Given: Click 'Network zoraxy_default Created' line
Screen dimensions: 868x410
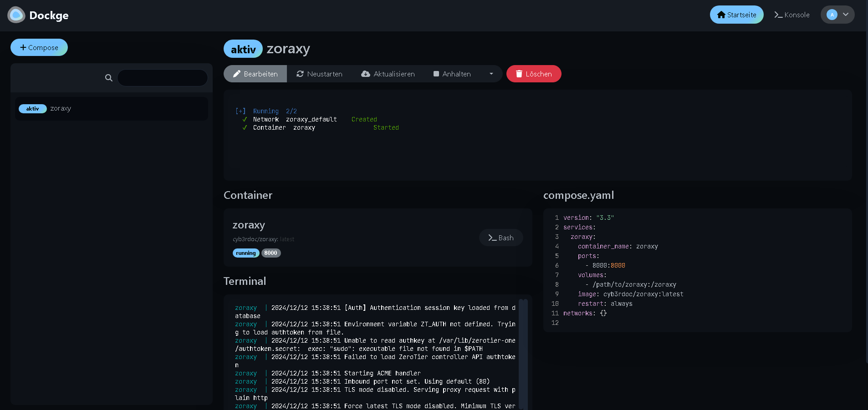Looking at the screenshot, I should coord(310,119).
